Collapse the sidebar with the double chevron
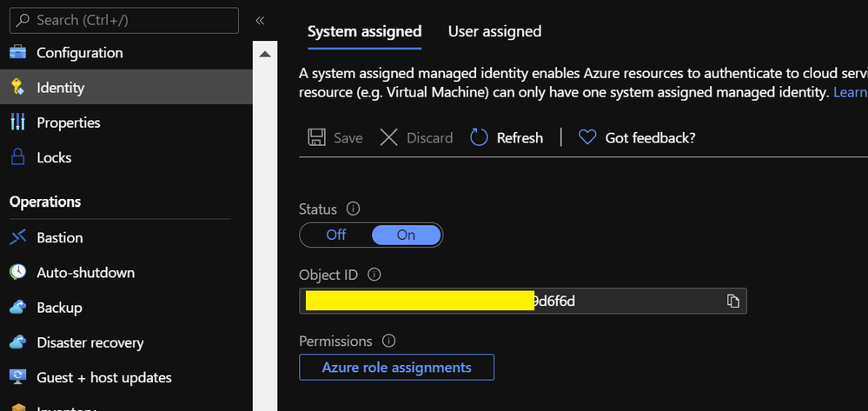This screenshot has height=411, width=868. tap(260, 21)
